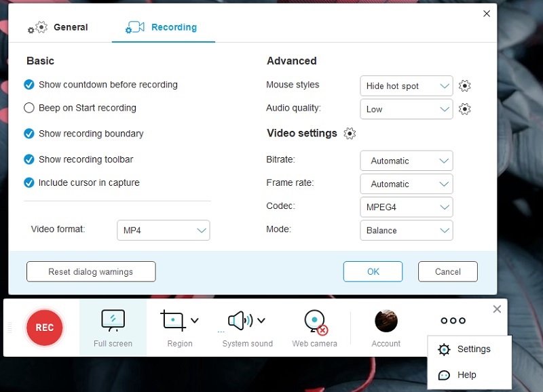The width and height of the screenshot is (543, 392).
Task: Select the Region capture tool
Action: (x=173, y=321)
